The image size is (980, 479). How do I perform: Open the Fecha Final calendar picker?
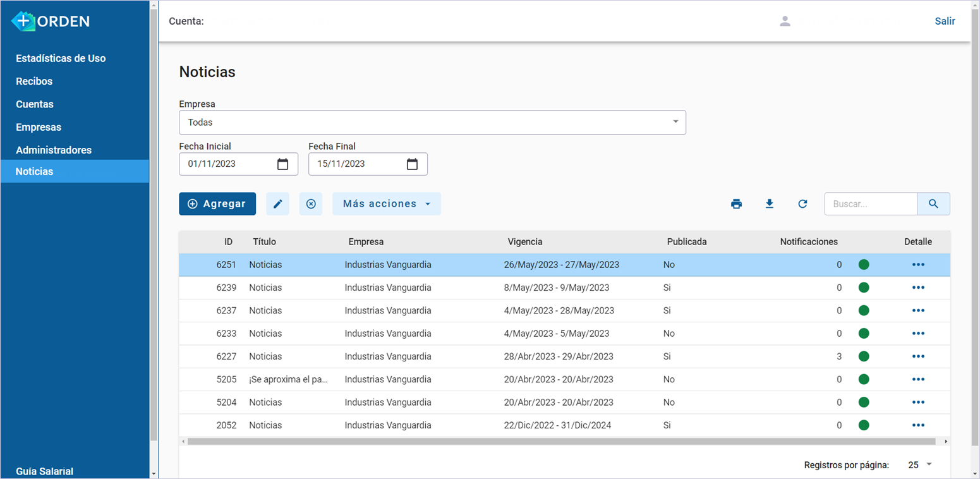[x=412, y=164]
